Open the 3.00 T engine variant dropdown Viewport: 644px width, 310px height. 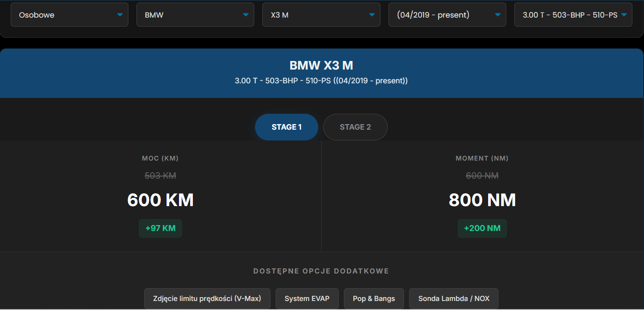[572, 14]
